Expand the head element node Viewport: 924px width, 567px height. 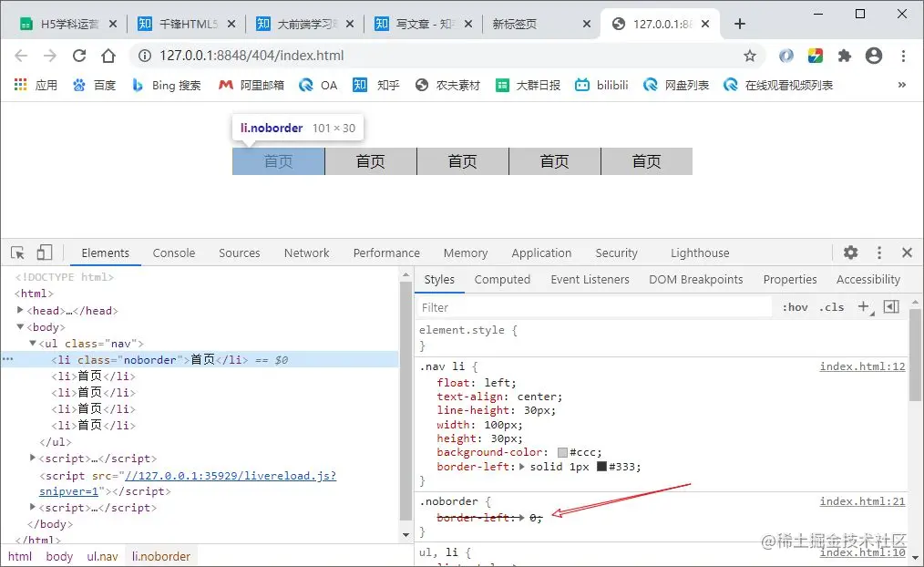[20, 310]
